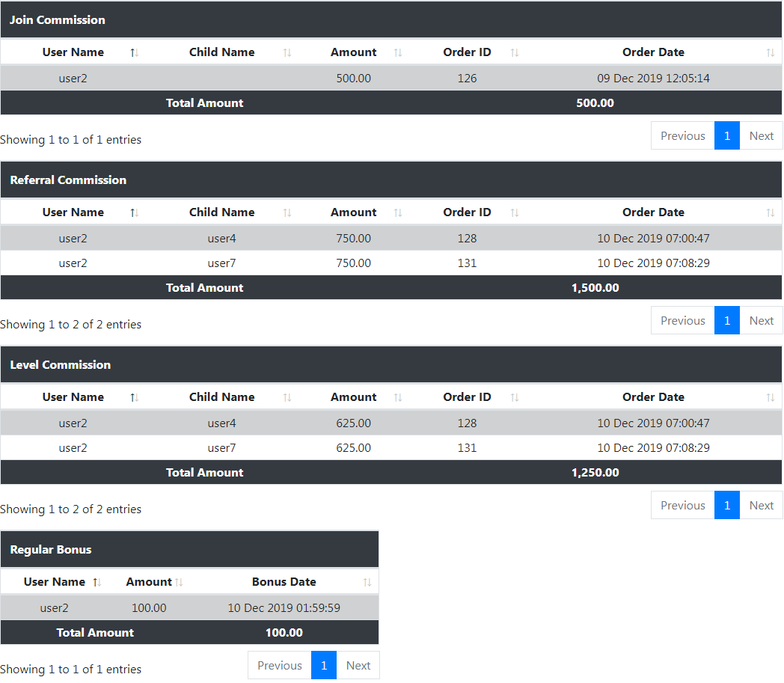Select page 1 of Level Commission pagination

726,505
